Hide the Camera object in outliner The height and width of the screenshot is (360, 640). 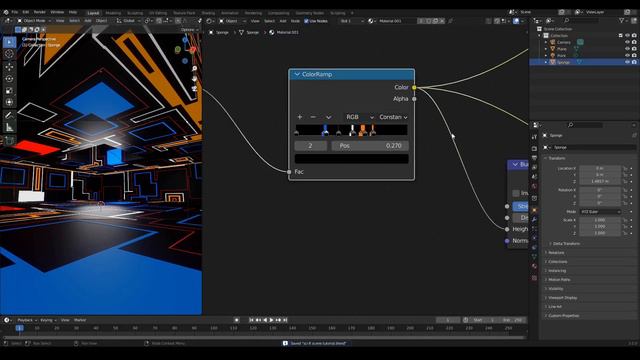tap(627, 42)
